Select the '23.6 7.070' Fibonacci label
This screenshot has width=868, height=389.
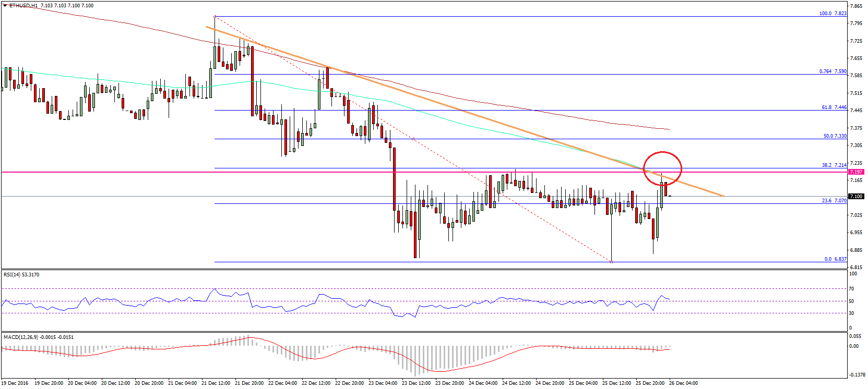tap(835, 201)
